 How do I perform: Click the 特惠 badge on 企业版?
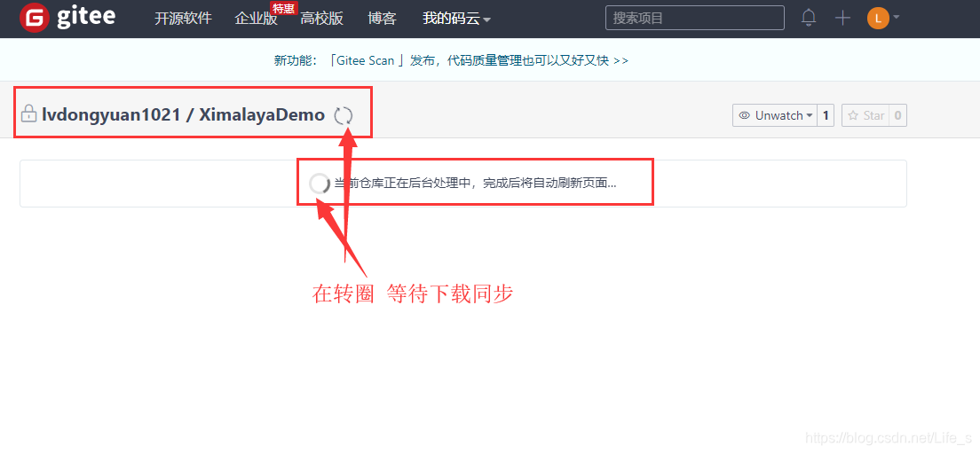[x=283, y=8]
